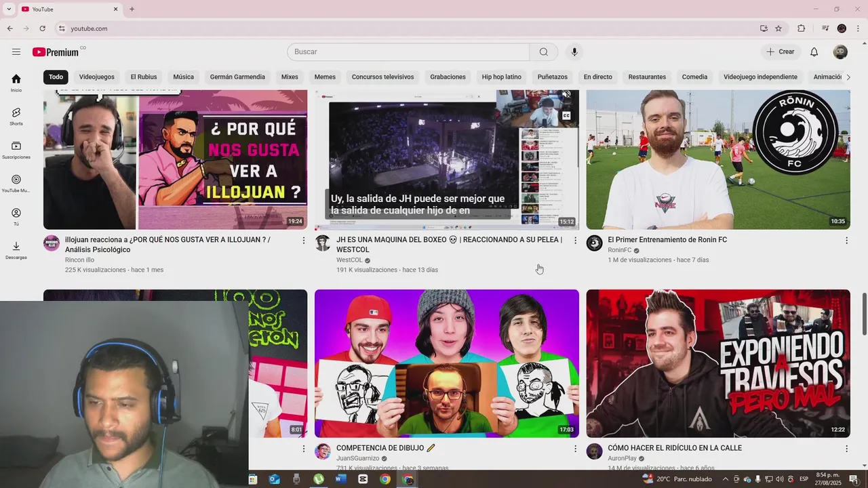Select the Música filter chip
This screenshot has width=868, height=488.
183,77
